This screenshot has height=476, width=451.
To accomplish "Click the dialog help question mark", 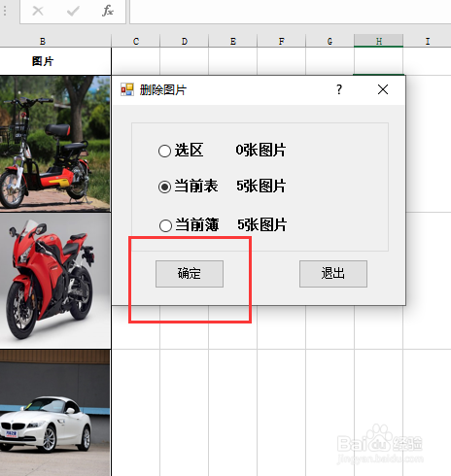I will click(339, 89).
